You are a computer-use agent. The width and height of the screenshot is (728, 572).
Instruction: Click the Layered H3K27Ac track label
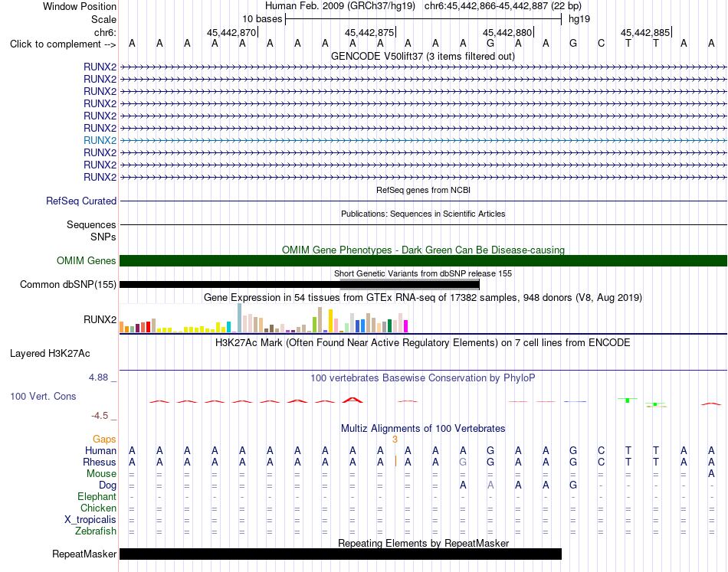(50, 354)
